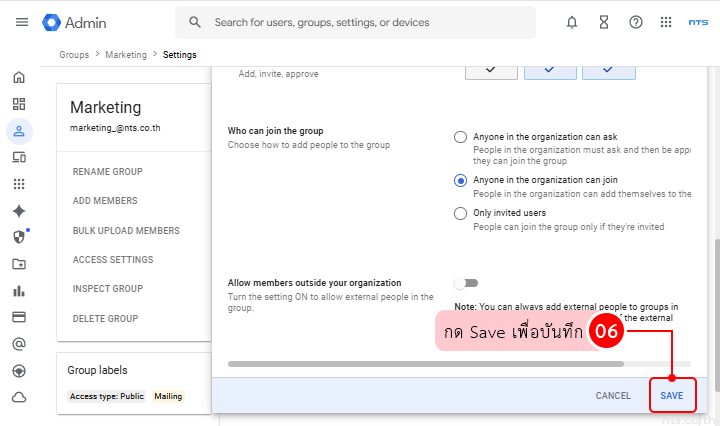This screenshot has height=426, width=720.
Task: Open Google apps grid launcher
Action: point(666,22)
